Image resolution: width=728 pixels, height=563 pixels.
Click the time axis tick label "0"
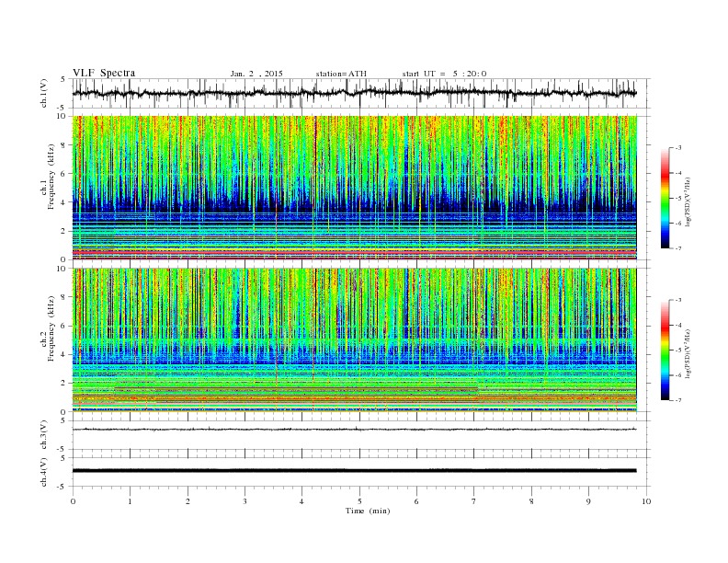(x=73, y=501)
